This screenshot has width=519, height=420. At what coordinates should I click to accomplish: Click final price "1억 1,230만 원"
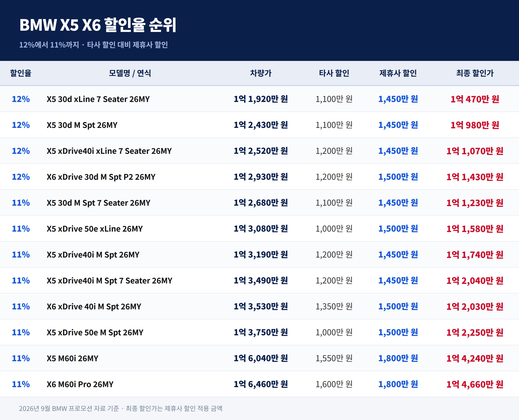click(x=475, y=203)
